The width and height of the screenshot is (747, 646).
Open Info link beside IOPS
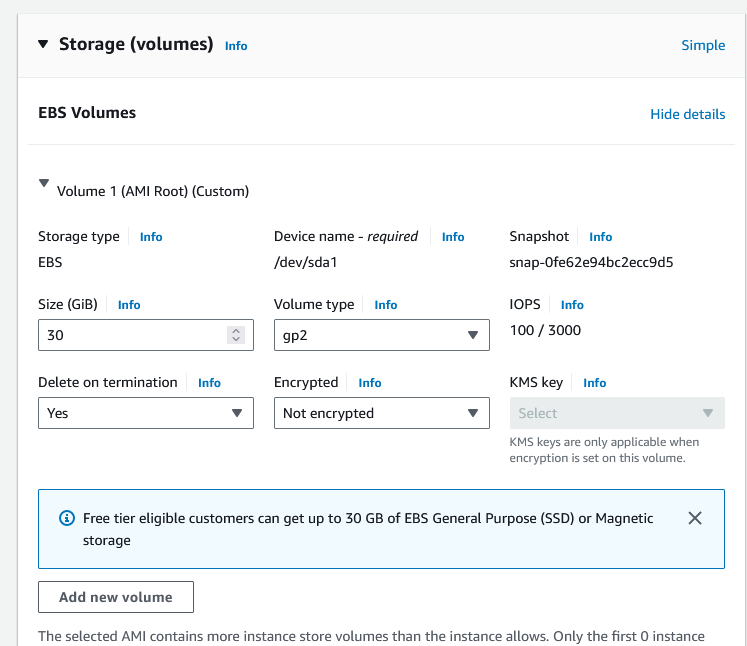click(x=572, y=305)
